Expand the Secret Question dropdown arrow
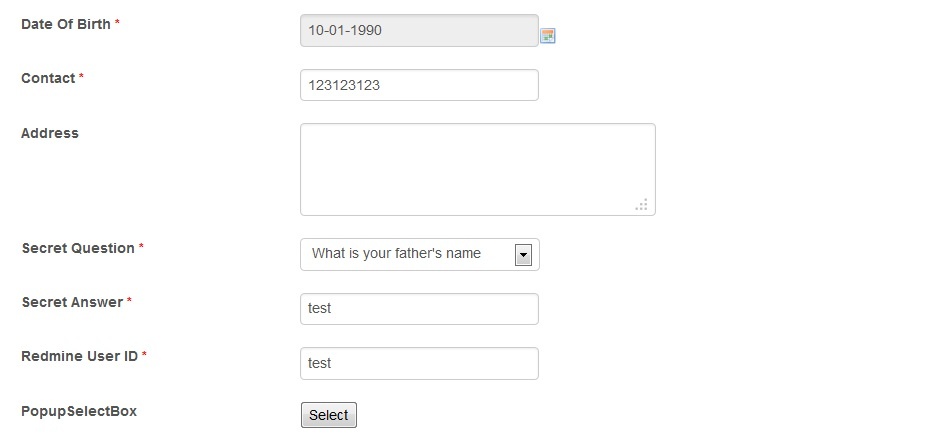Image resolution: width=931 pixels, height=445 pixels. [x=523, y=255]
